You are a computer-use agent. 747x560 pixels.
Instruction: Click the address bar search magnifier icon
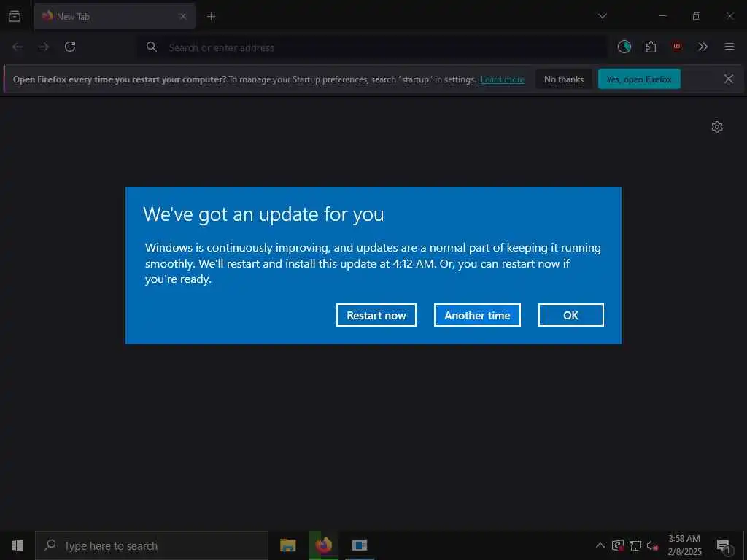(x=152, y=47)
